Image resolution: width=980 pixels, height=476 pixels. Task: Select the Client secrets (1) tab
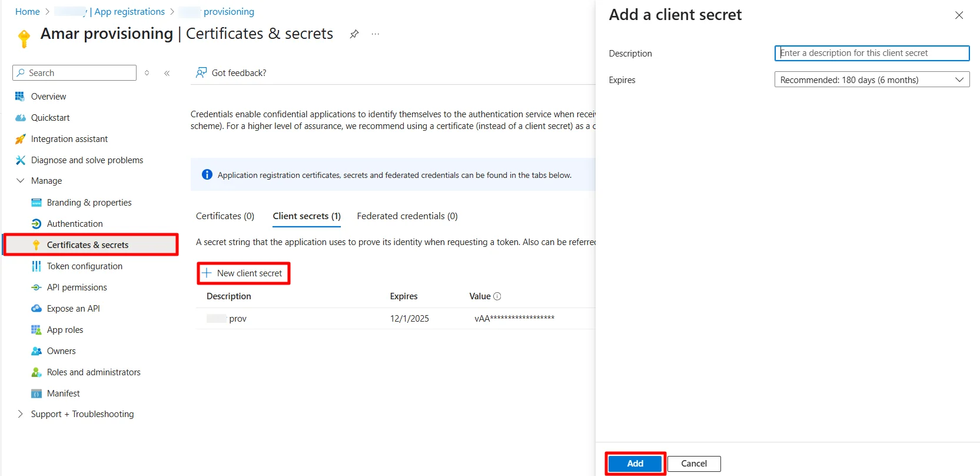tap(307, 216)
